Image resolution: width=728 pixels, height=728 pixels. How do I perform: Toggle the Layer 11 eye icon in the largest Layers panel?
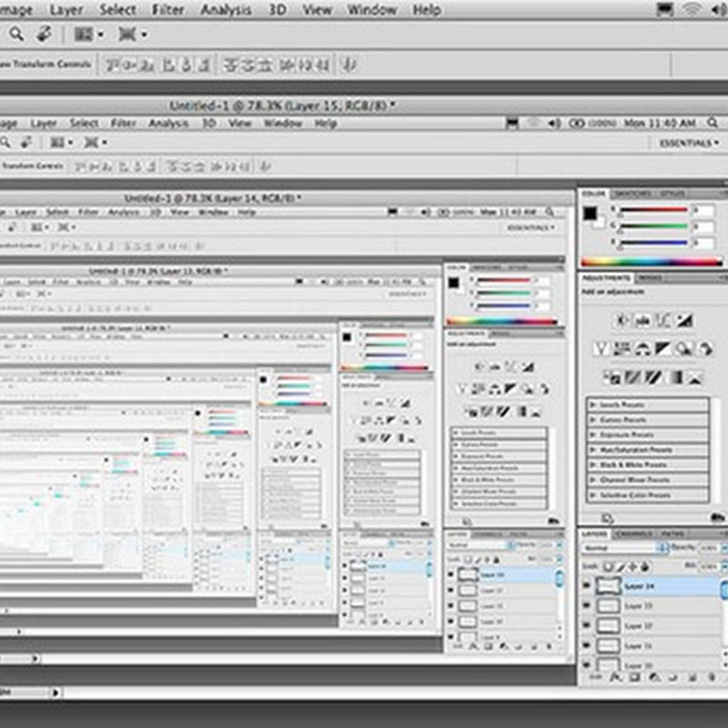[x=586, y=645]
